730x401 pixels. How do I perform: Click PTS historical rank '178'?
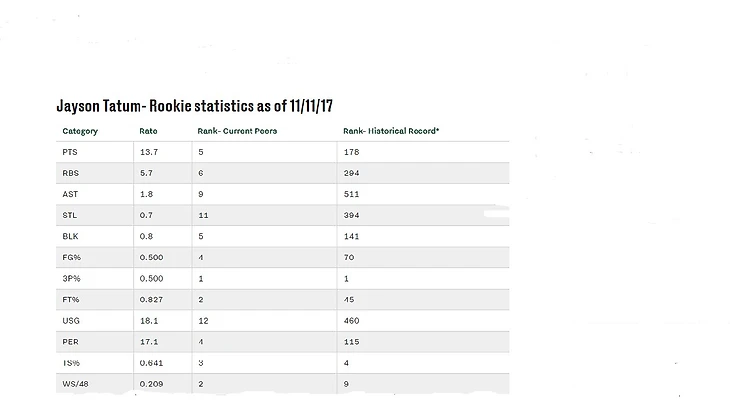click(351, 152)
